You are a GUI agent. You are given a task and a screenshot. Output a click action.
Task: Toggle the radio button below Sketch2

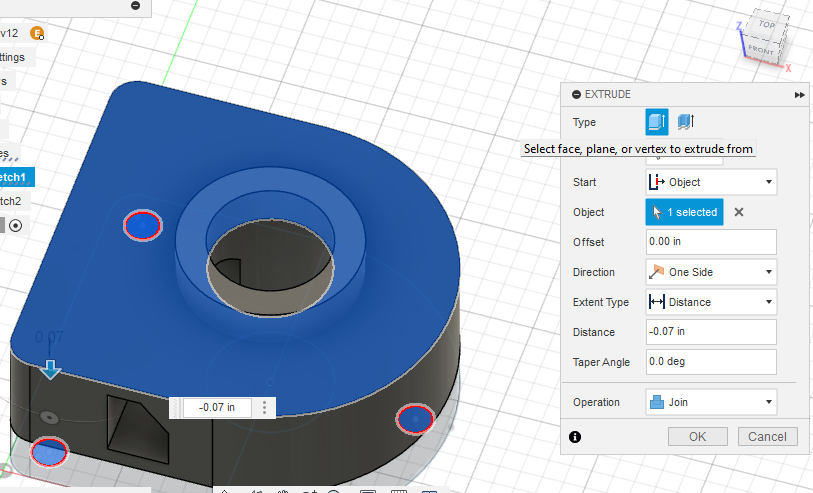pyautogui.click(x=15, y=226)
